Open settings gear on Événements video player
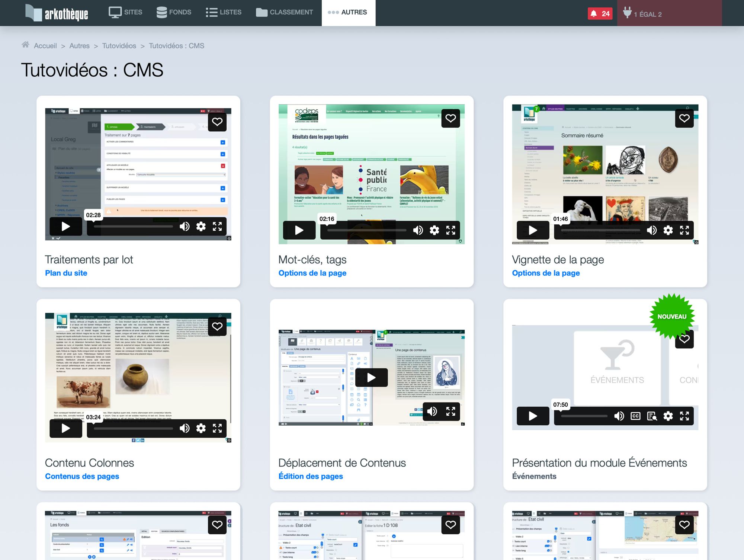744x560 pixels. click(668, 416)
